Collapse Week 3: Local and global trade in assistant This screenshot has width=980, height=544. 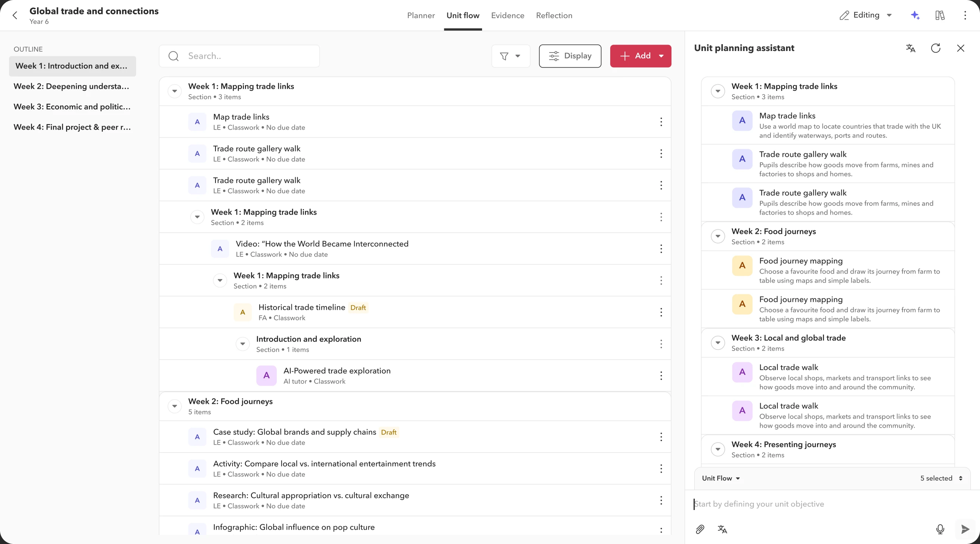point(718,343)
